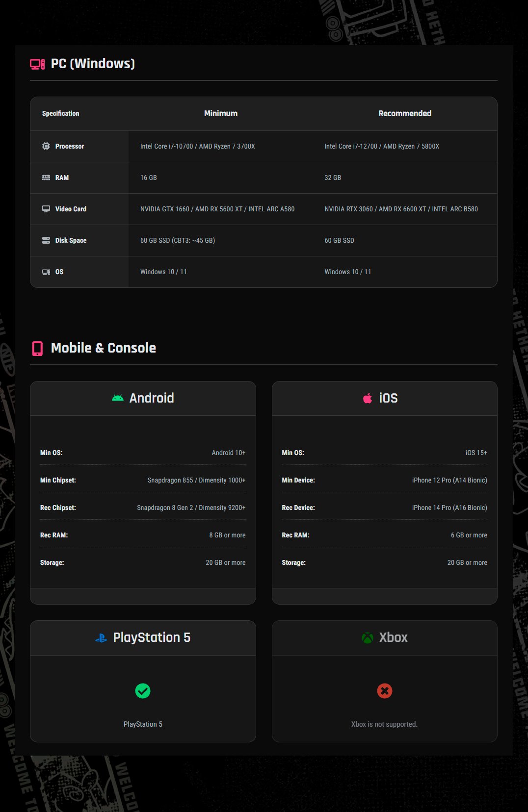Click the processor chip icon
This screenshot has width=528, height=812.
[x=46, y=146]
